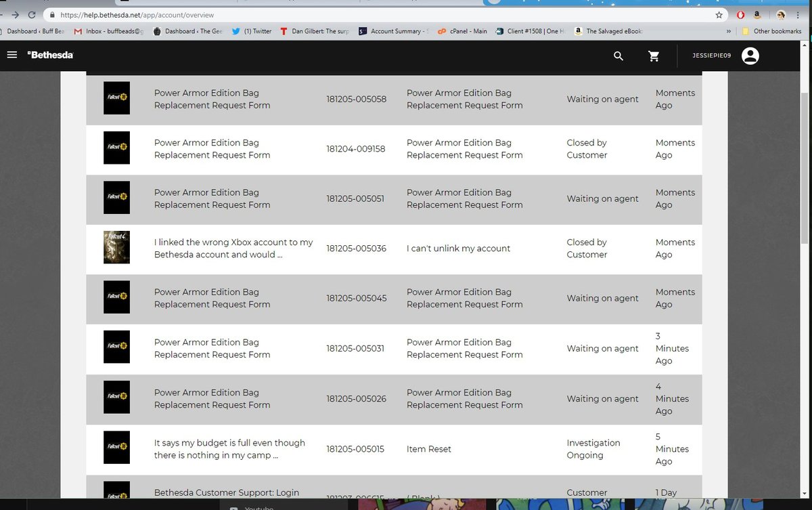Click the Bethesda logo
Image resolution: width=812 pixels, height=510 pixels.
[50, 56]
